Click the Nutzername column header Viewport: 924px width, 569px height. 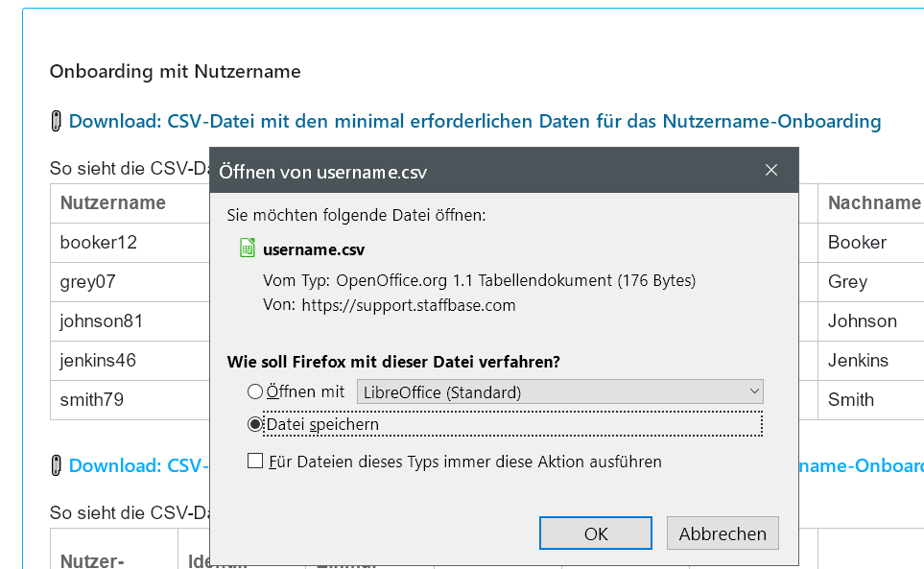click(113, 202)
